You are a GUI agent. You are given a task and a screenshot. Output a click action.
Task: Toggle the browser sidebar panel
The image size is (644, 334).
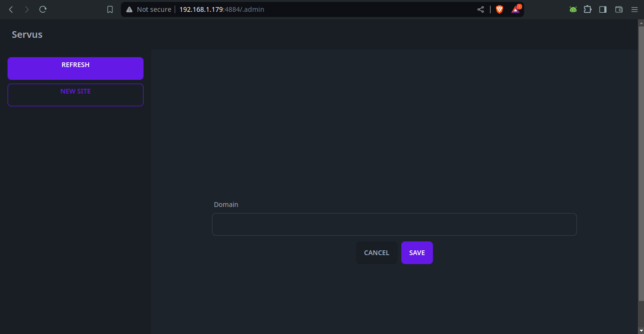click(602, 9)
